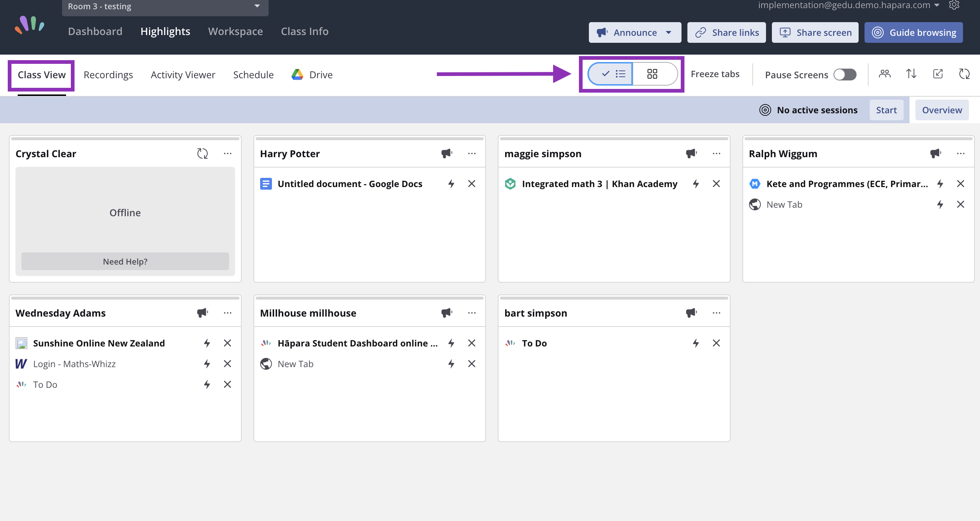The width and height of the screenshot is (980, 521).
Task: Click Freeze tabs
Action: click(715, 74)
